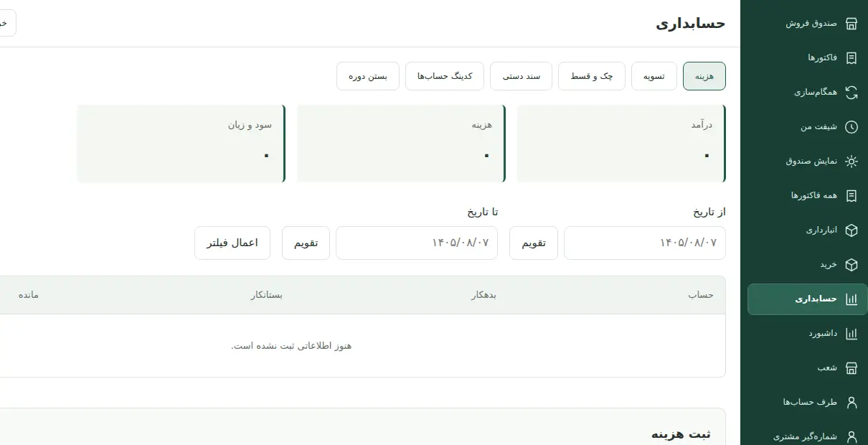
Task: Click the ثبت هزینه section heading
Action: click(681, 434)
